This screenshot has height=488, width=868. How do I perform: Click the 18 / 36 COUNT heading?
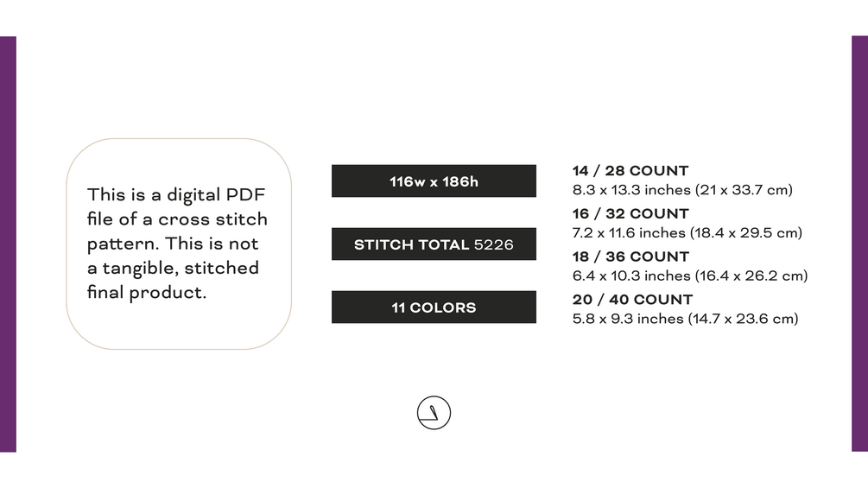630,257
